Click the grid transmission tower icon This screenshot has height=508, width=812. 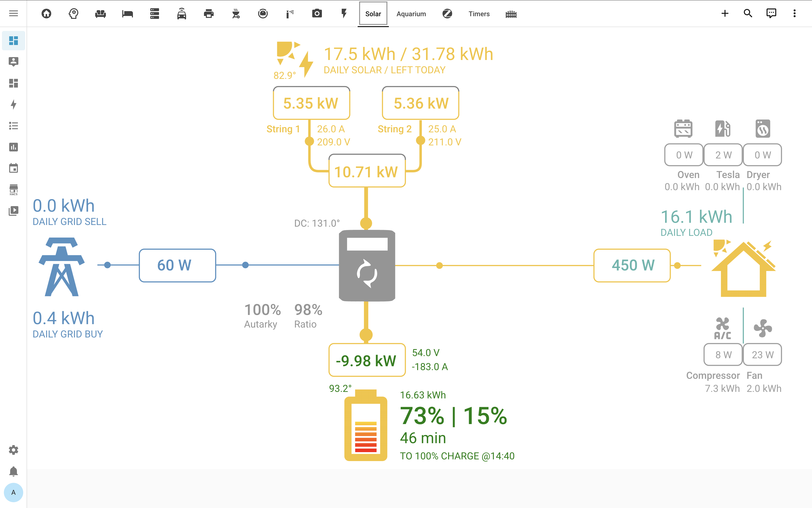point(62,267)
